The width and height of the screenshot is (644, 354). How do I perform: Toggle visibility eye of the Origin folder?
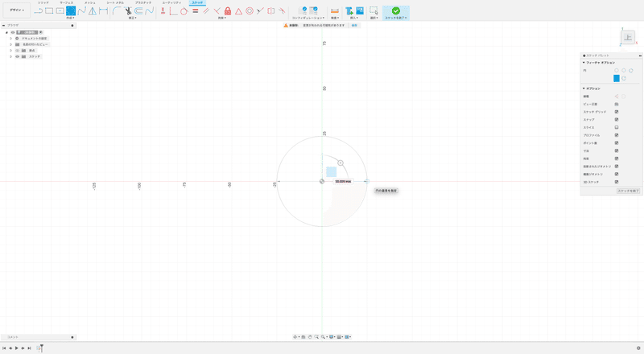17,51
